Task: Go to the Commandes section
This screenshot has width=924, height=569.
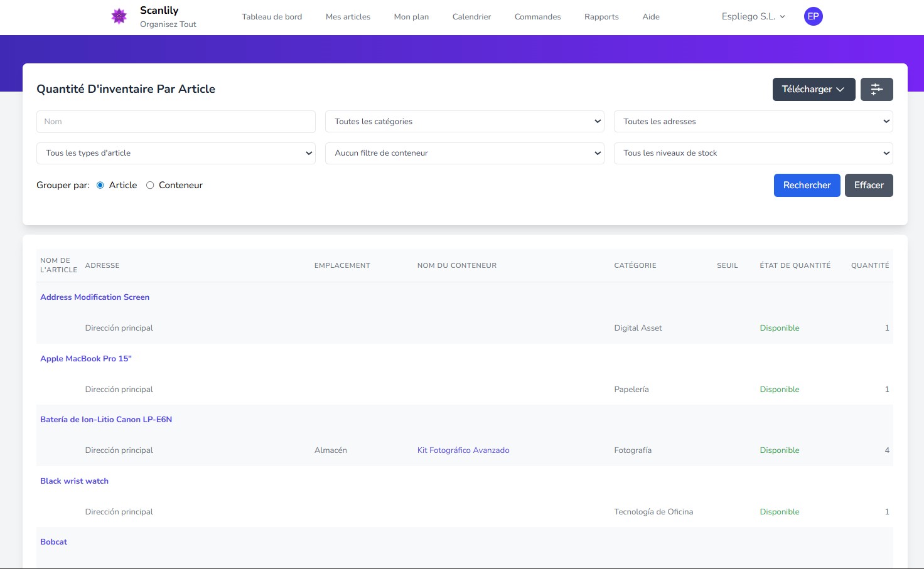Action: click(537, 17)
